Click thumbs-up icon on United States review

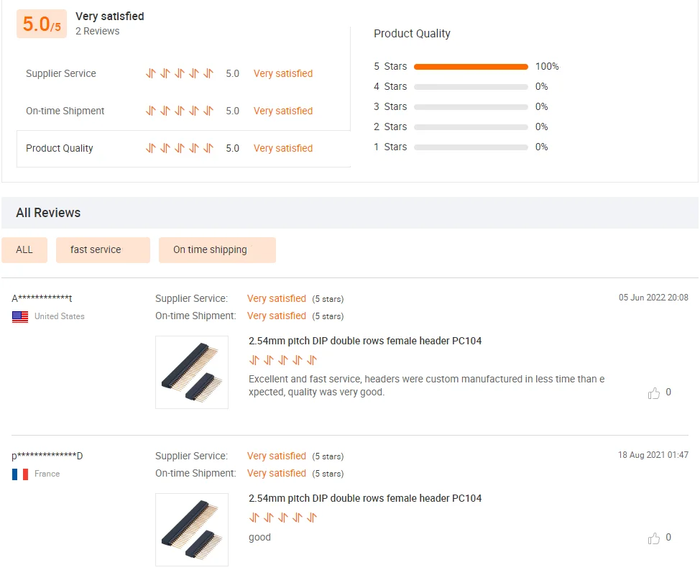tap(654, 393)
